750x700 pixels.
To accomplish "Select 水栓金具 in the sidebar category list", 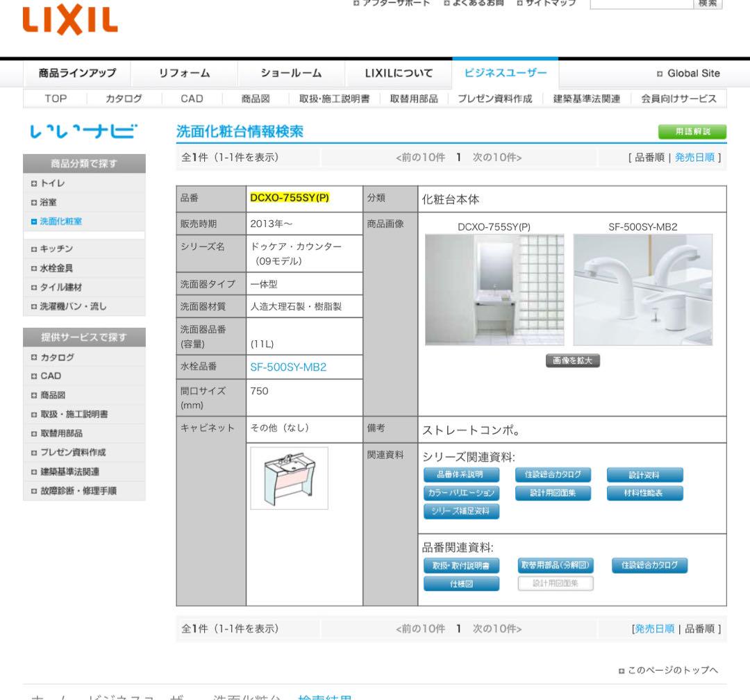I will [x=84, y=269].
